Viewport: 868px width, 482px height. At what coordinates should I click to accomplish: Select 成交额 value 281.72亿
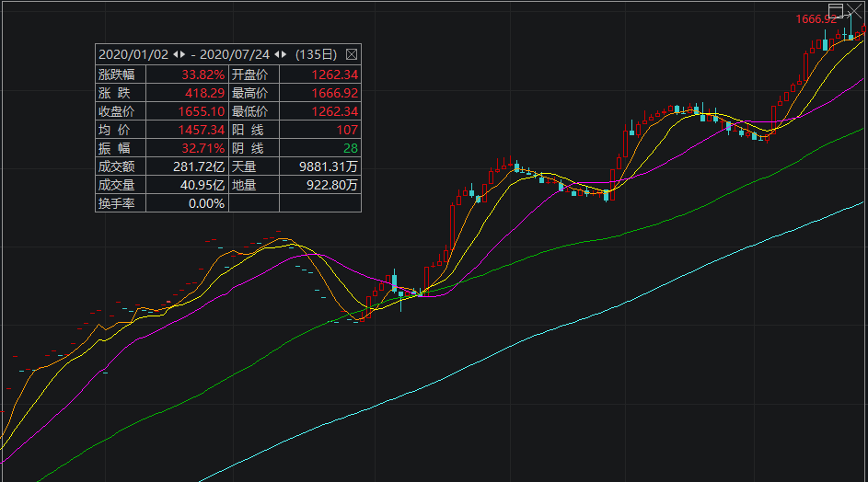pos(199,166)
